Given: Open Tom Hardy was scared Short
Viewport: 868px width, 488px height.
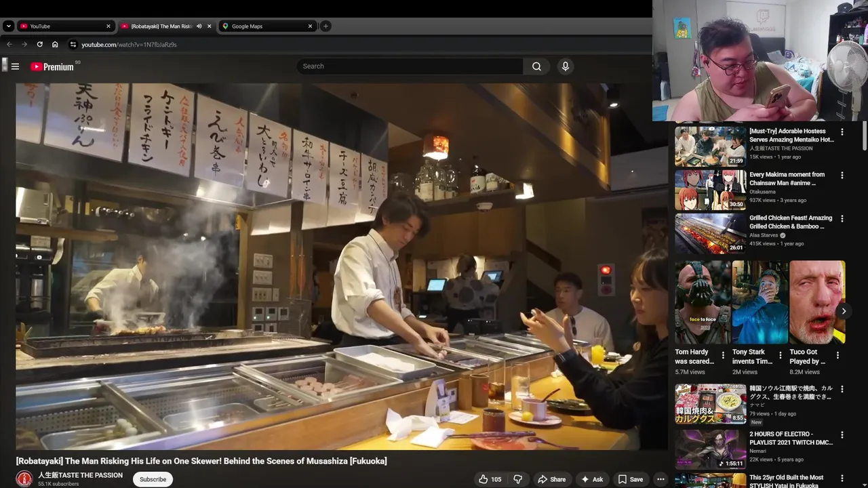Looking at the screenshot, I should tap(703, 302).
